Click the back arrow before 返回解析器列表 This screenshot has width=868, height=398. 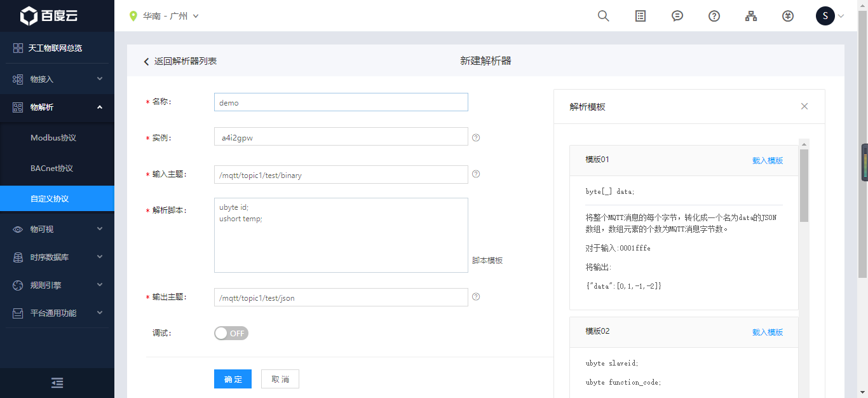(146, 61)
